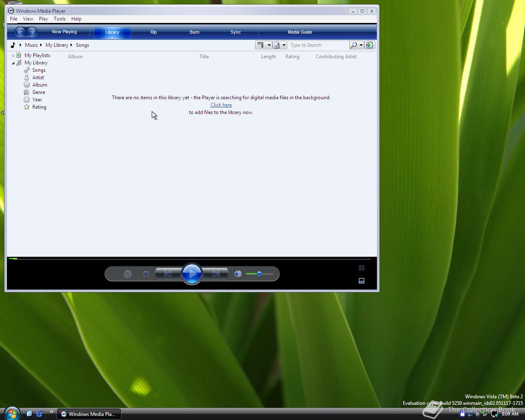Sort by the Title column header
Screen dimensions: 525x420
pyautogui.click(x=204, y=57)
